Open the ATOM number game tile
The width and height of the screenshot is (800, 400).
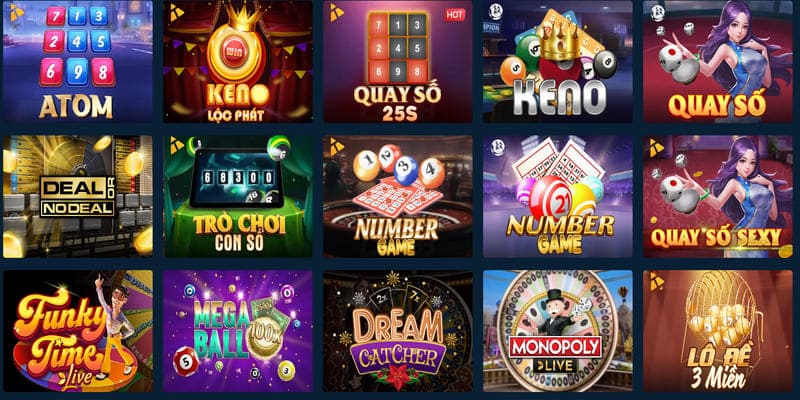pyautogui.click(x=78, y=61)
